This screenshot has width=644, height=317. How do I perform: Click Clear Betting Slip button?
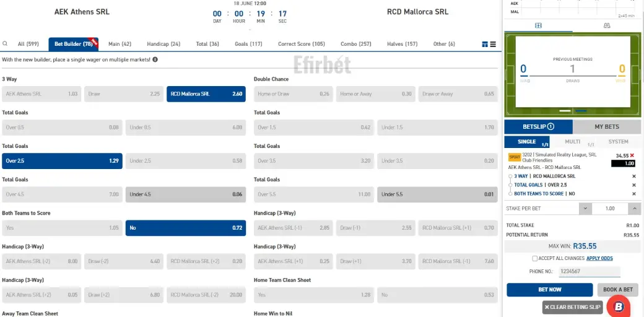pos(573,307)
